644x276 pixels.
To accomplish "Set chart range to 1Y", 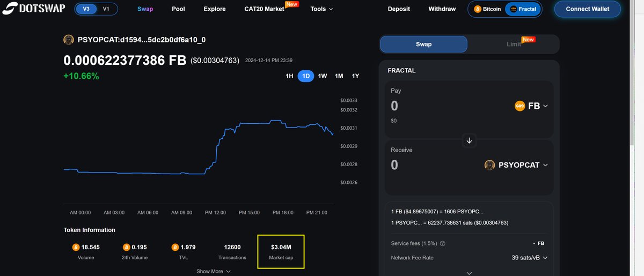I will (x=355, y=76).
